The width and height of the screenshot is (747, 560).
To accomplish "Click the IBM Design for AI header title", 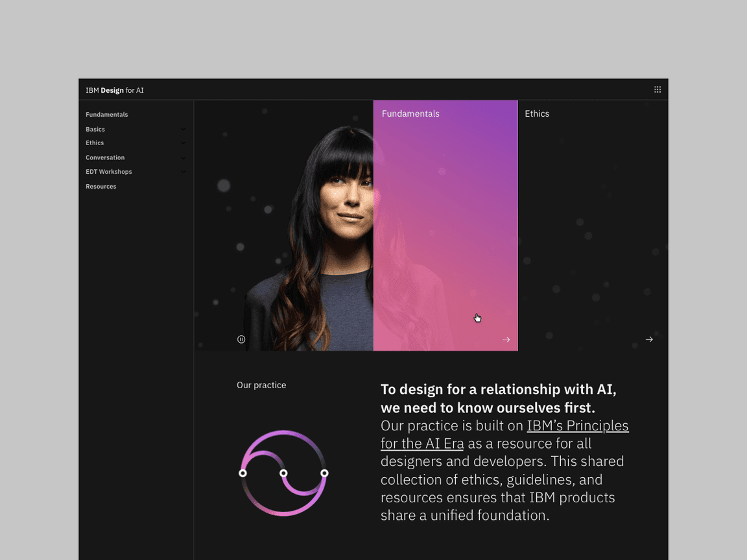I will pyautogui.click(x=115, y=90).
